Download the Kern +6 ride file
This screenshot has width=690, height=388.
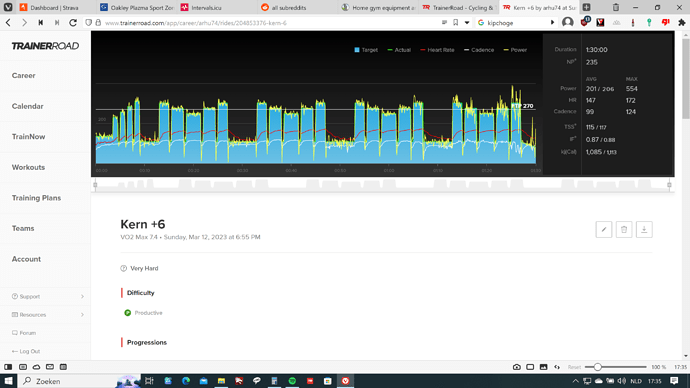tap(644, 230)
